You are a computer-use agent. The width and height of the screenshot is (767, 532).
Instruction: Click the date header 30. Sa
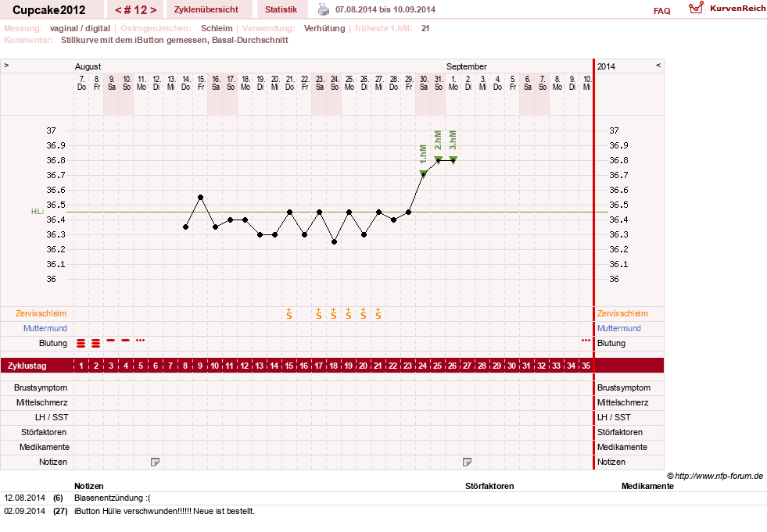click(424, 83)
